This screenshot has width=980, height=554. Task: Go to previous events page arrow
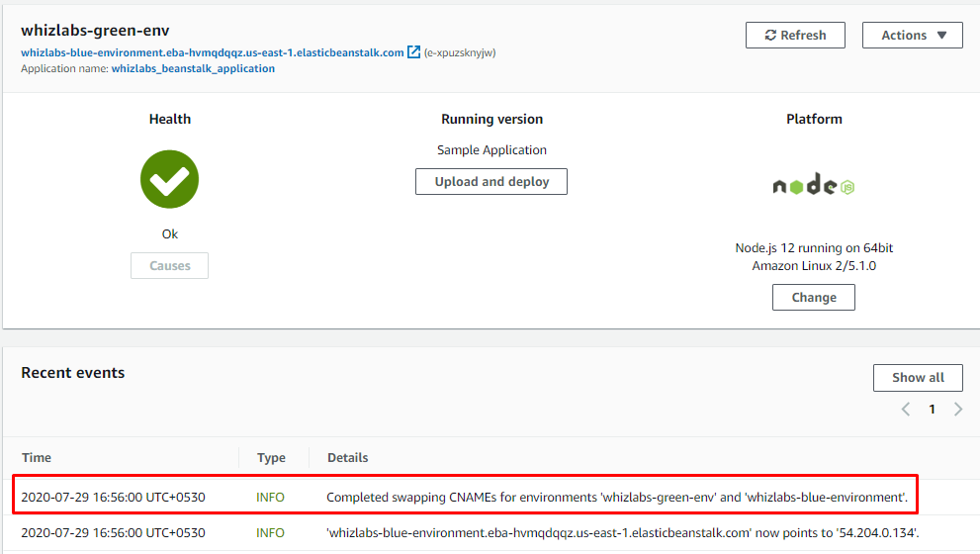(906, 410)
